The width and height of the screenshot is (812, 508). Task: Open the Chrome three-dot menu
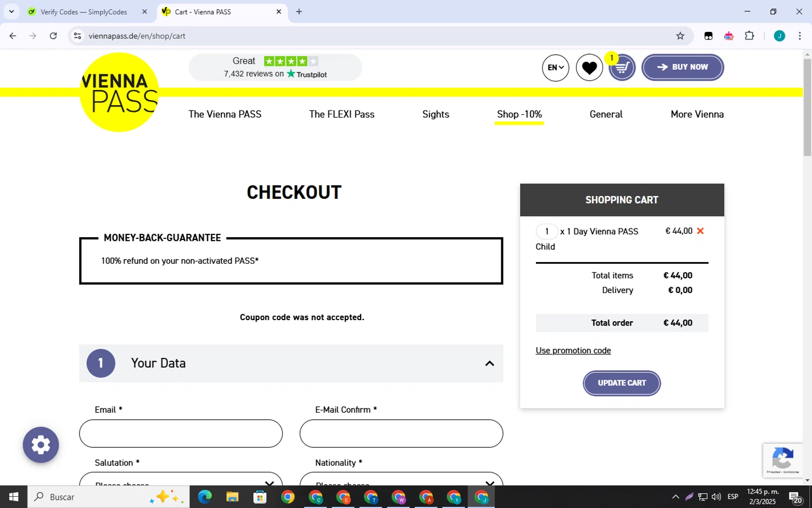click(800, 36)
